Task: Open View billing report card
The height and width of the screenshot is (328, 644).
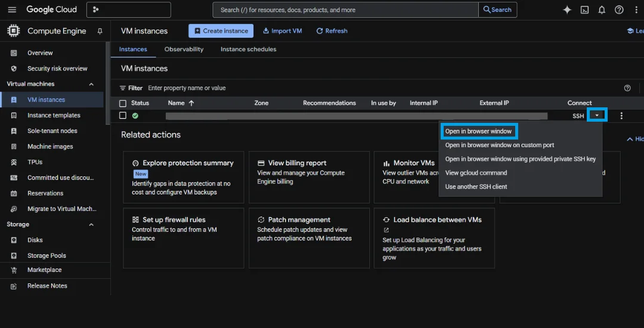Action: pos(309,177)
